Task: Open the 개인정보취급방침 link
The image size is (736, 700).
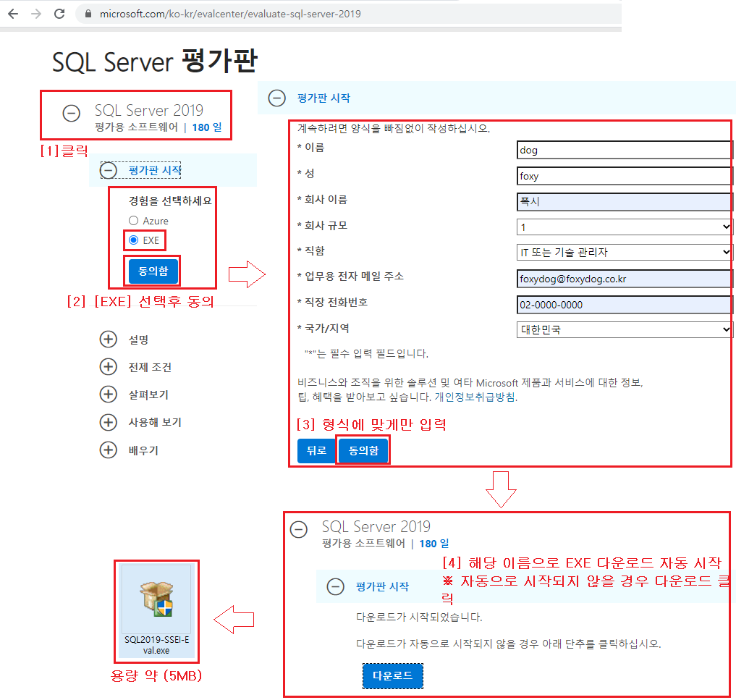Action: click(x=475, y=397)
